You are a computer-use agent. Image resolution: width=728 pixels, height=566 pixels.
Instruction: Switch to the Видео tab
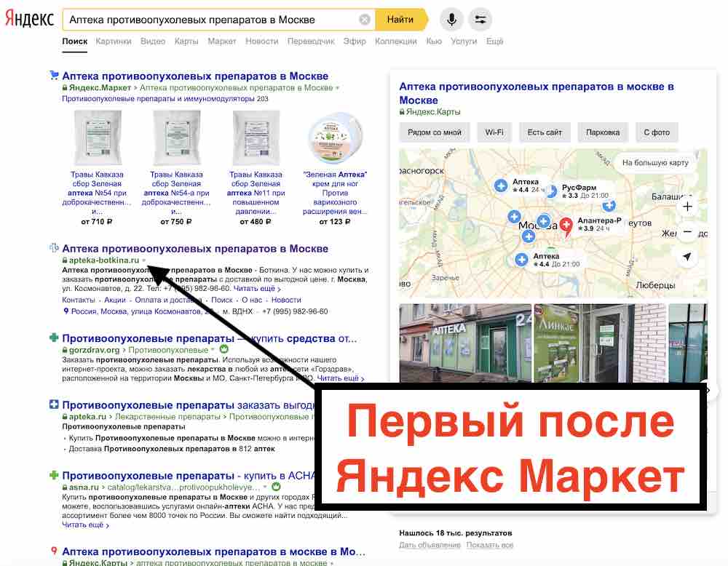[153, 41]
